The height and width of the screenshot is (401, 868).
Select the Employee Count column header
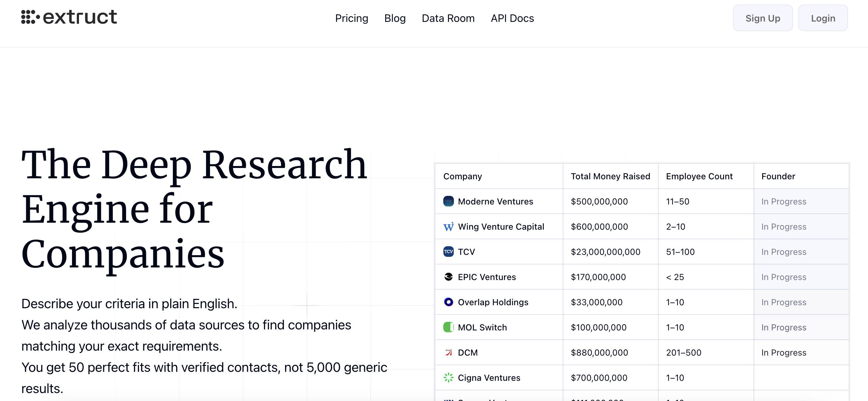point(699,176)
